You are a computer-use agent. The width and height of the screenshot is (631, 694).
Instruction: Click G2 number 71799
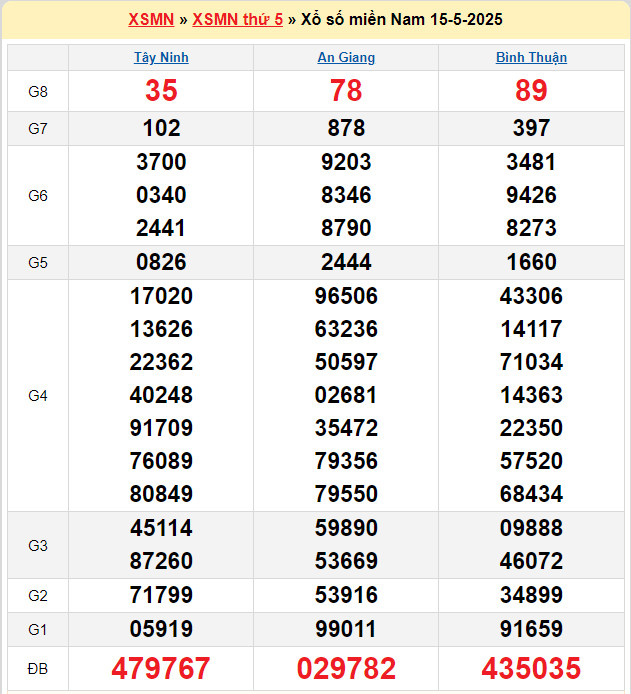pos(161,595)
